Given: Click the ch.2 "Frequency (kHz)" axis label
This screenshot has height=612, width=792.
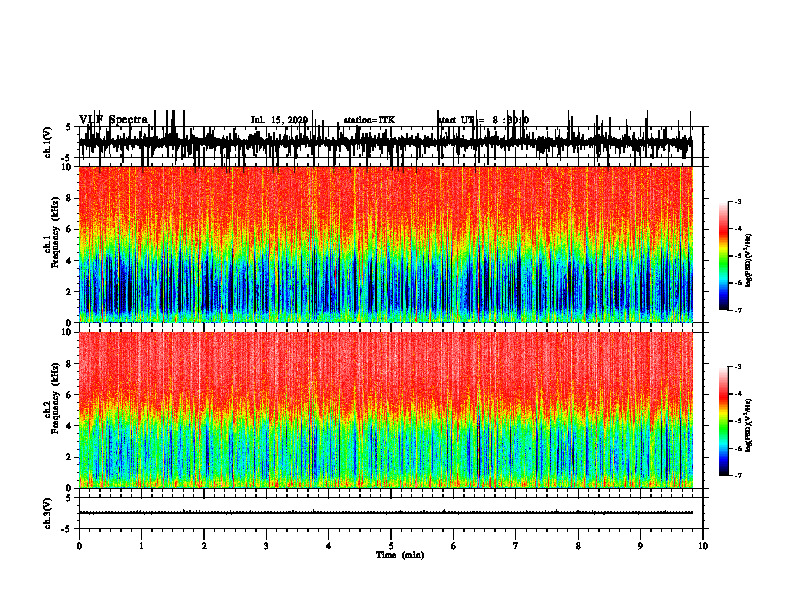Looking at the screenshot, I should (x=56, y=398).
